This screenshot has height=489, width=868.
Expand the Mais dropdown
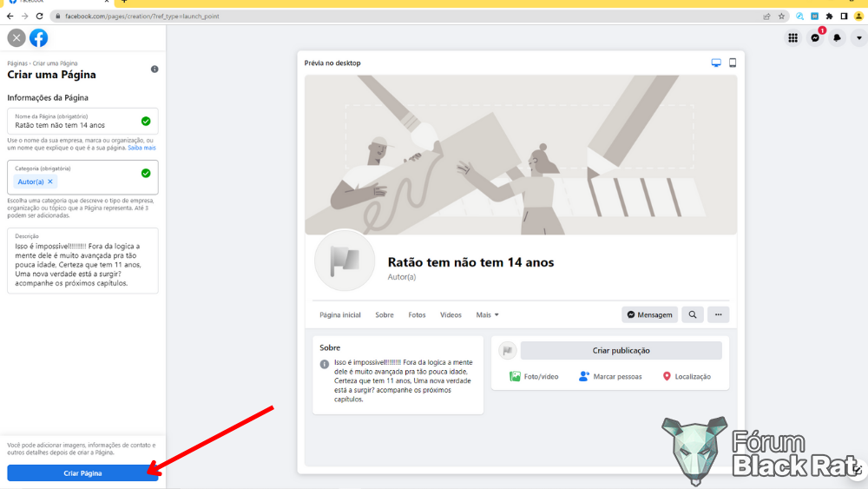(487, 314)
